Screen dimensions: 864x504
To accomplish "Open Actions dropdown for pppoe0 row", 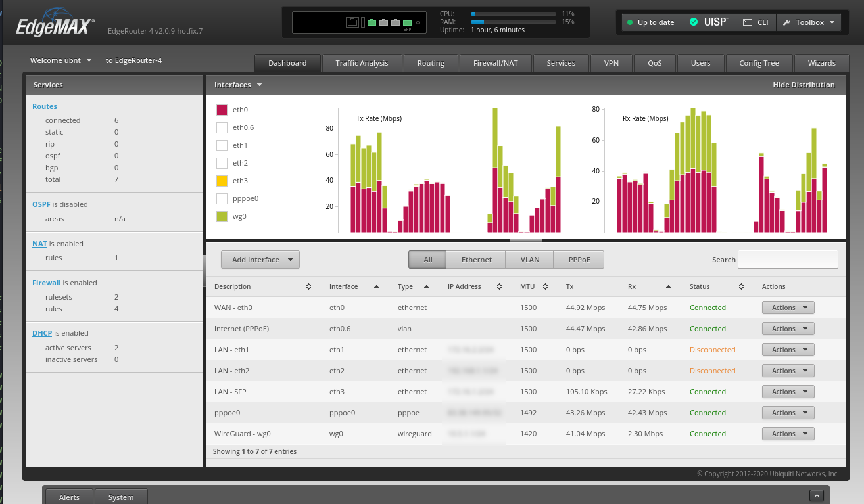I will click(x=788, y=413).
